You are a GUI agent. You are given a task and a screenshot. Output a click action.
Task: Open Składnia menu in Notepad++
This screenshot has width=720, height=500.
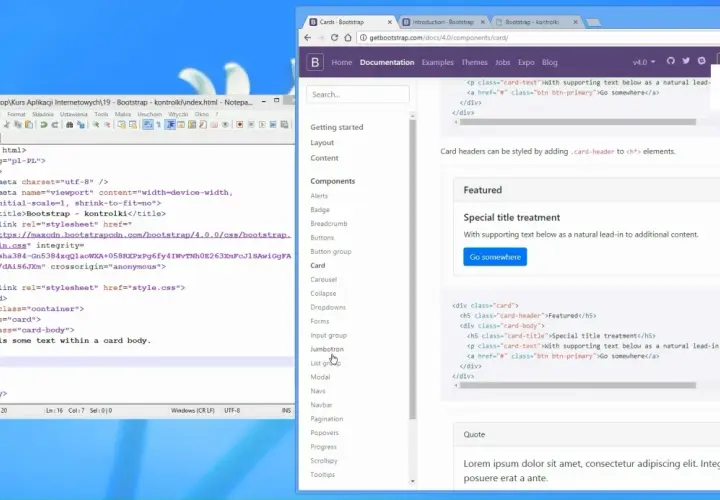(43, 114)
